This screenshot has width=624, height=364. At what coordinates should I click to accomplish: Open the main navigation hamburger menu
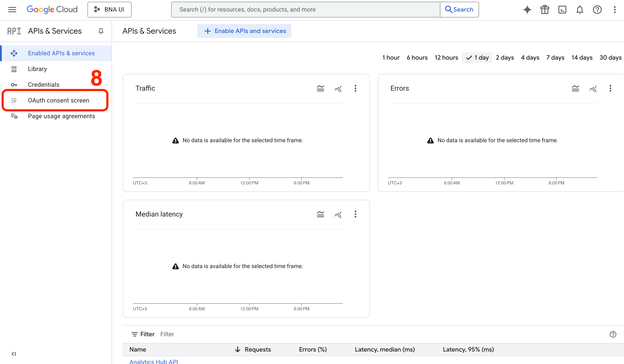12,10
